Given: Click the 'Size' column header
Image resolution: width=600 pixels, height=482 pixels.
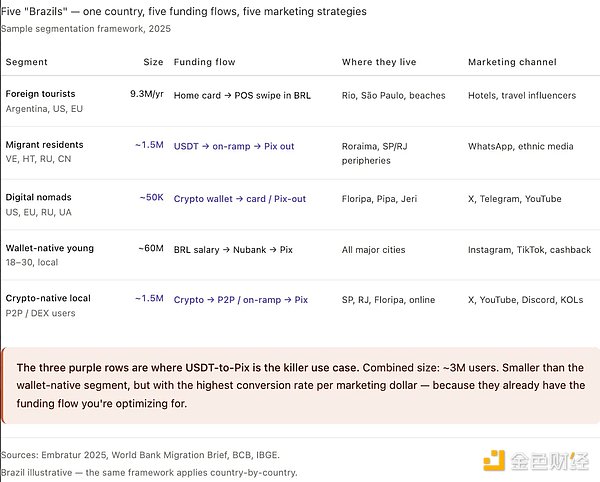Looking at the screenshot, I should (153, 62).
